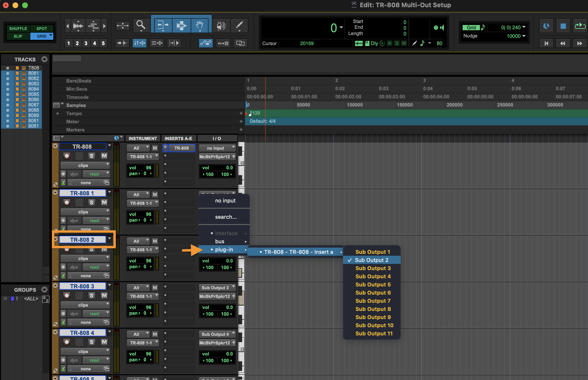
Task: Click zoom preset 3
Action: [86, 43]
